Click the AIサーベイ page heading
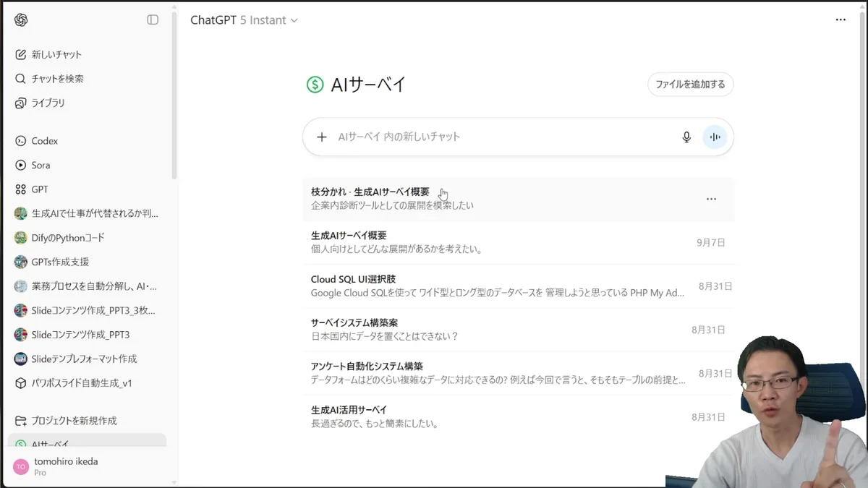The image size is (868, 488). pyautogui.click(x=368, y=85)
